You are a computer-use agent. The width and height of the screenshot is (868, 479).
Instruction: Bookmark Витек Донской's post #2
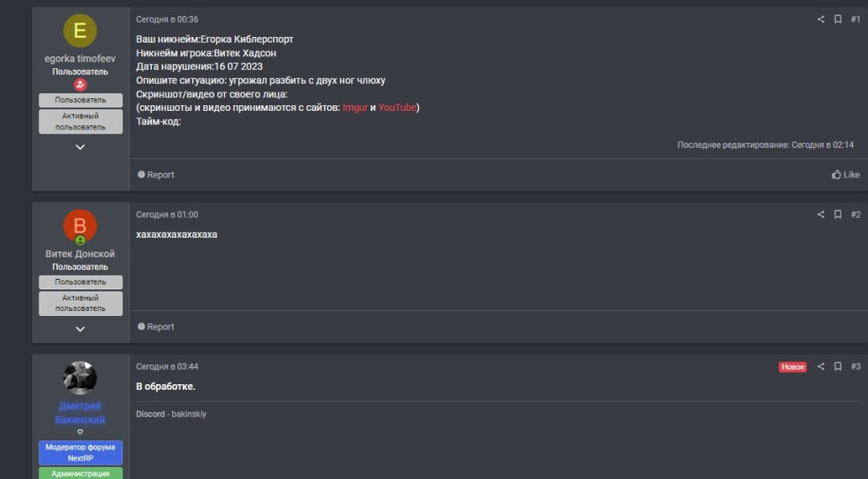point(837,215)
